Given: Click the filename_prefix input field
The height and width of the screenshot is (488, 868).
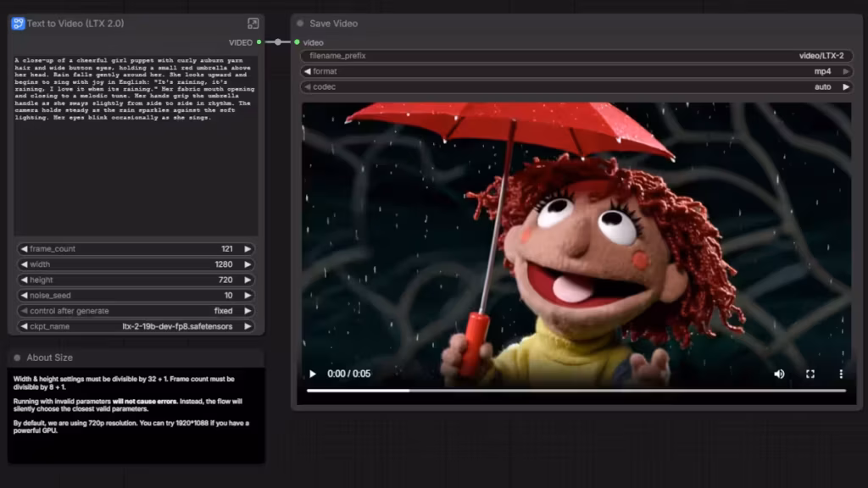Looking at the screenshot, I should click(x=576, y=56).
